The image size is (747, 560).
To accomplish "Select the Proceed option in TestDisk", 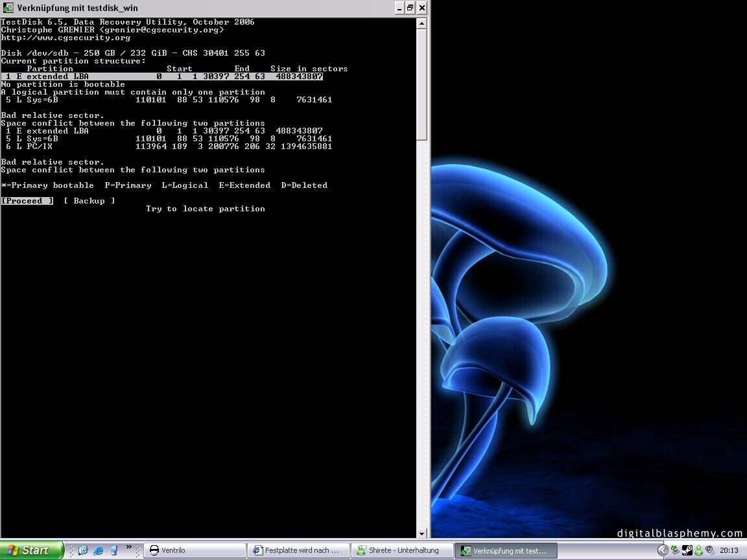I will pyautogui.click(x=27, y=201).
